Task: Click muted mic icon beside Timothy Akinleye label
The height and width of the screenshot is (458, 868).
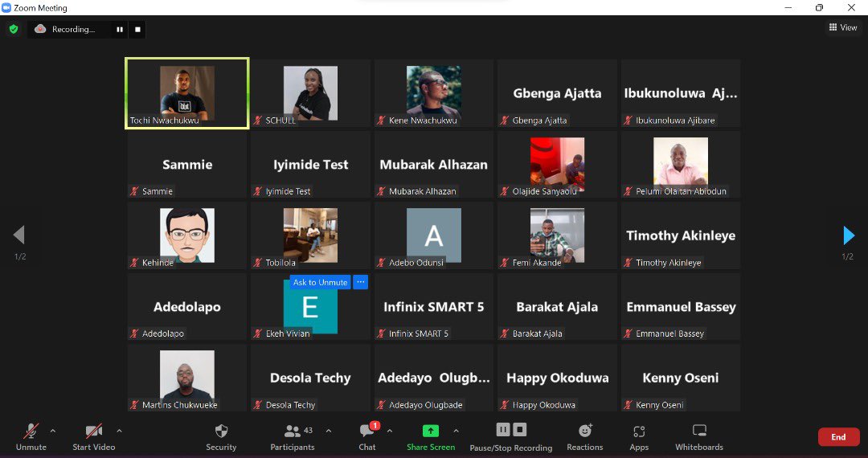Action: pos(628,263)
